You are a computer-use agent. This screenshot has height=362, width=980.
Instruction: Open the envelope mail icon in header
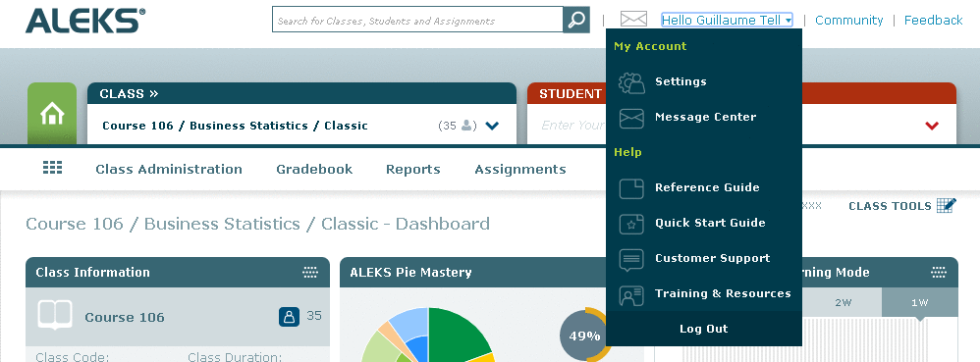pos(633,20)
